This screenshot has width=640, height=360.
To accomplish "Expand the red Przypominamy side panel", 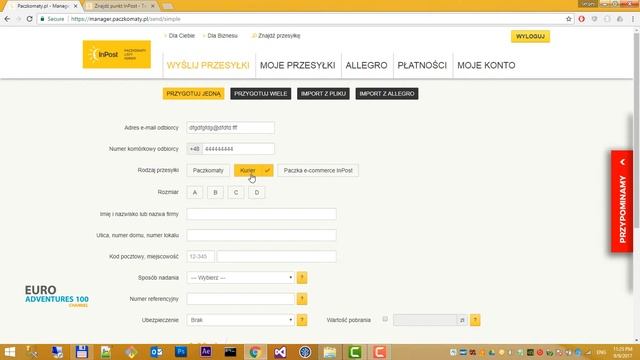I will click(622, 202).
